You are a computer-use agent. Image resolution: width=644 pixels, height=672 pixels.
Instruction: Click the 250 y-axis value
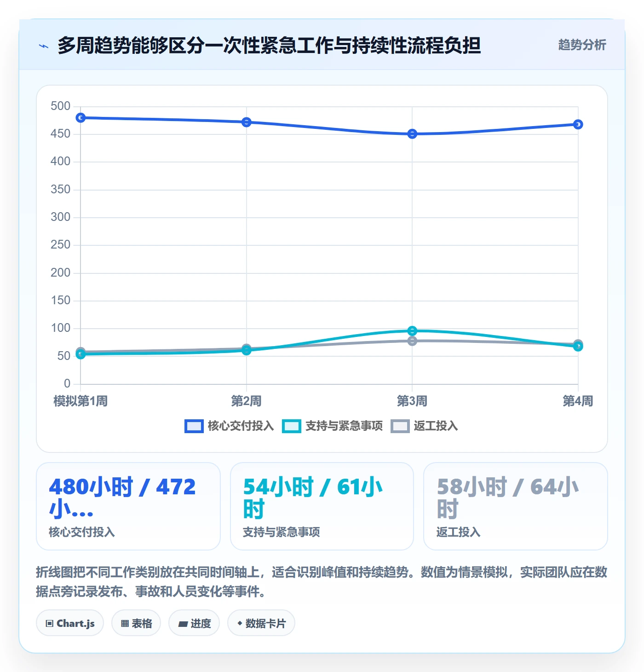[x=61, y=245]
